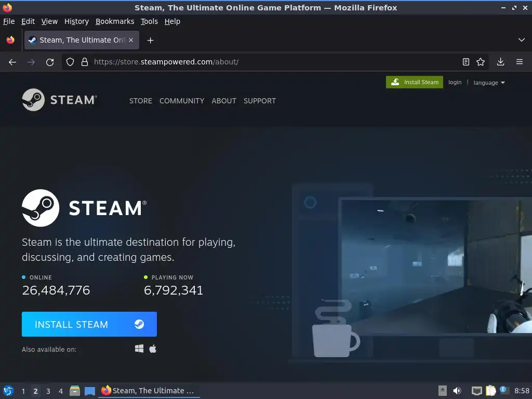Click the padlock site info icon
532x399 pixels.
pyautogui.click(x=85, y=62)
